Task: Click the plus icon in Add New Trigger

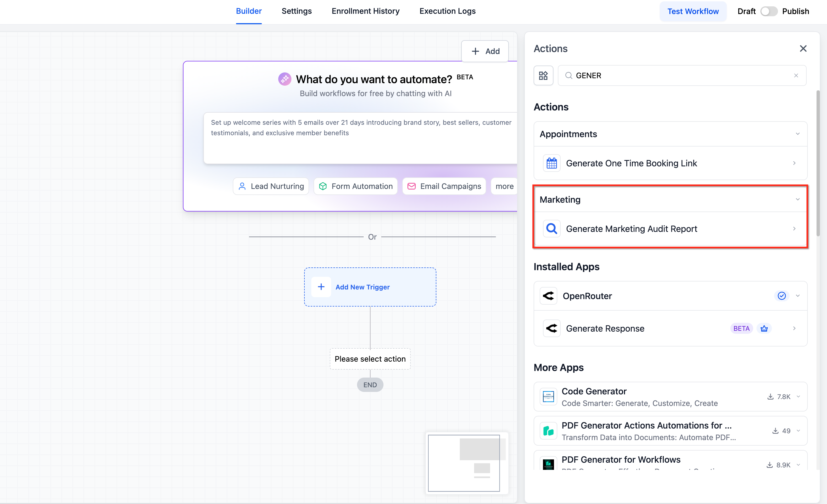Action: coord(321,287)
